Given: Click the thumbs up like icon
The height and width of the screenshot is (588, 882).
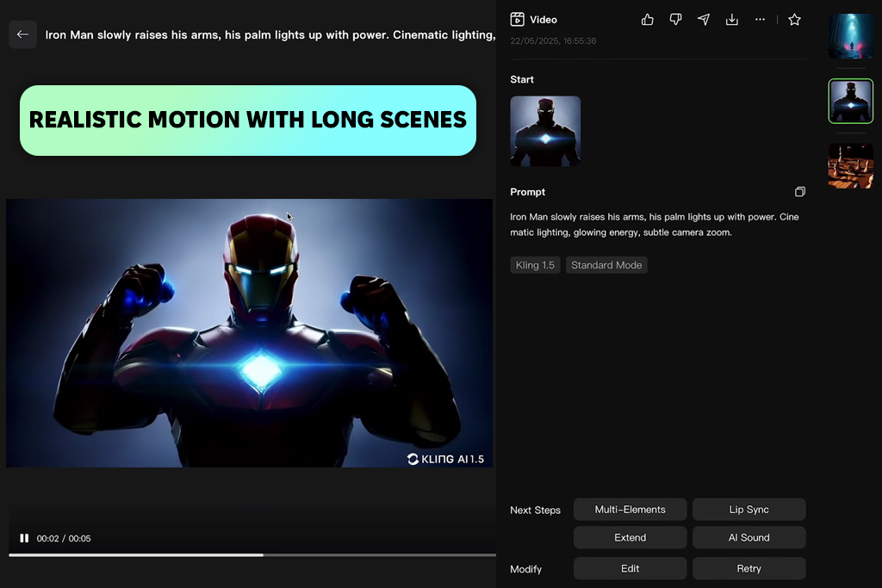Looking at the screenshot, I should coord(648,20).
